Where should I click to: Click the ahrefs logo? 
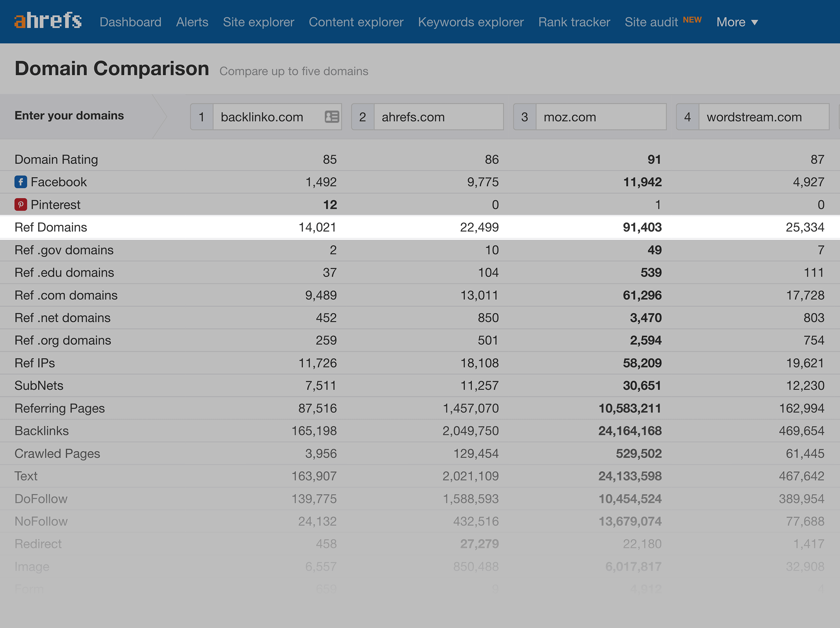click(x=48, y=21)
